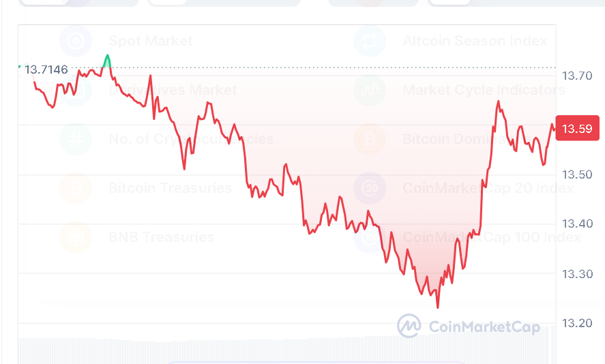
Task: Click the green peak on the price line
Action: coord(106,59)
